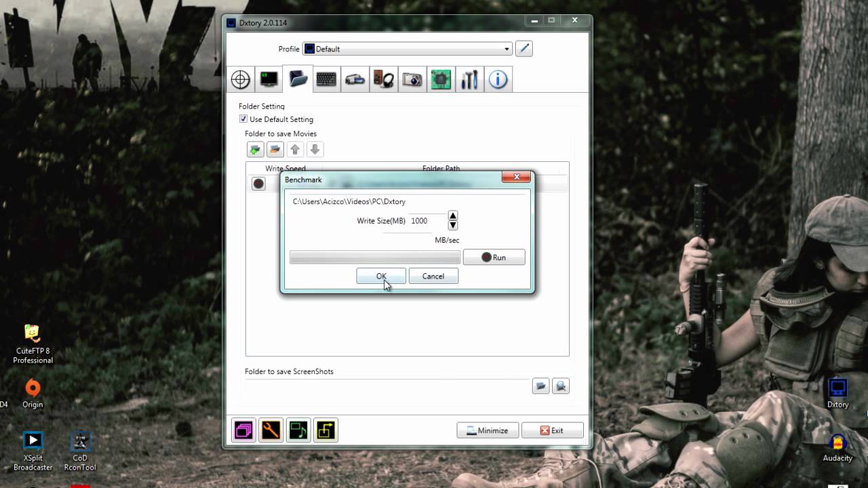Click OK in the Benchmark dialog

(x=381, y=276)
